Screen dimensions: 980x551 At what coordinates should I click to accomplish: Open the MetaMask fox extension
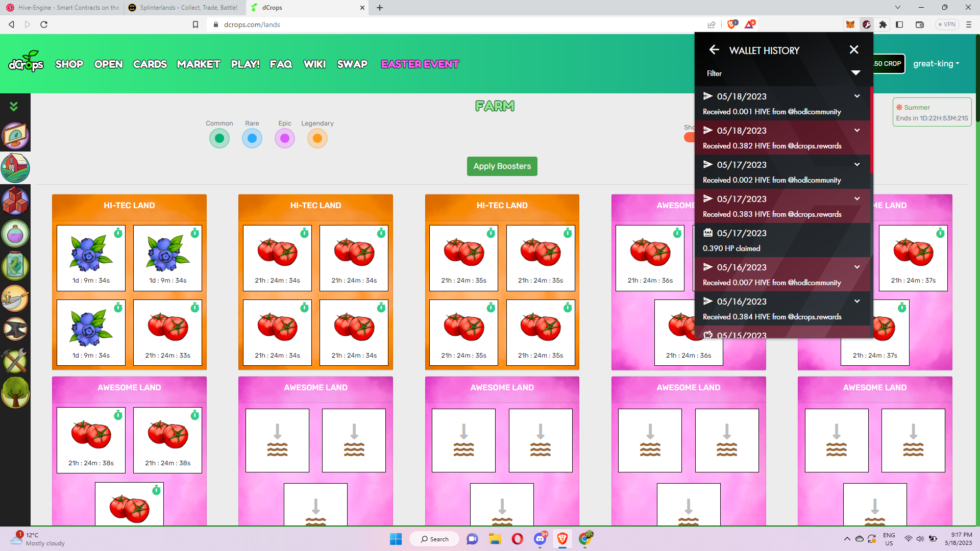[x=850, y=24]
